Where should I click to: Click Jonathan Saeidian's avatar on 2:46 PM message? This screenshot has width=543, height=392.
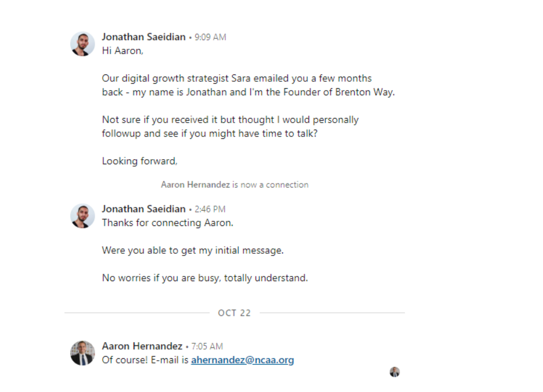coord(82,215)
